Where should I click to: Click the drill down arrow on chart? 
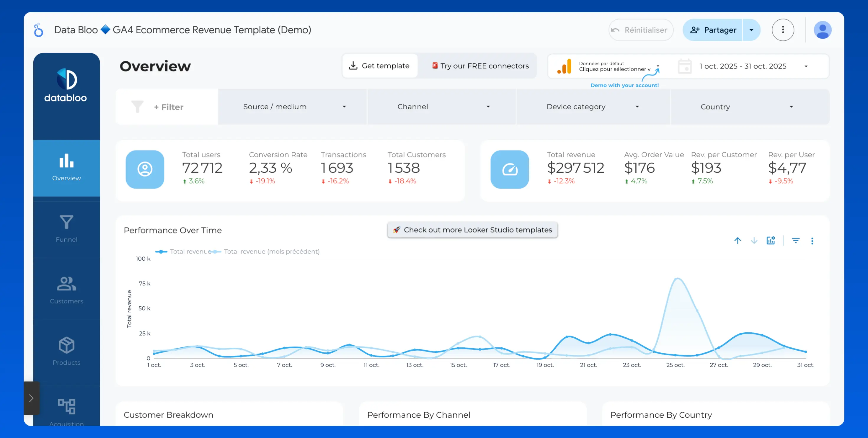754,241
